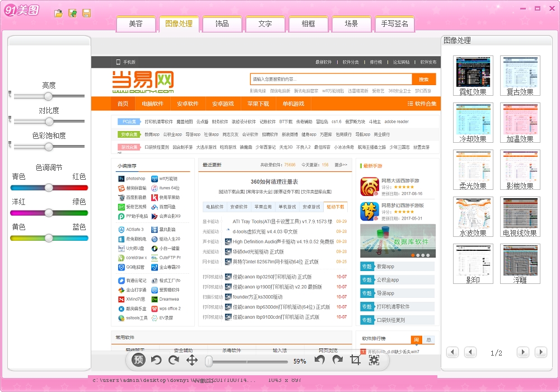Select the crop tool icon
This screenshot has height=392, width=560.
[x=355, y=360]
